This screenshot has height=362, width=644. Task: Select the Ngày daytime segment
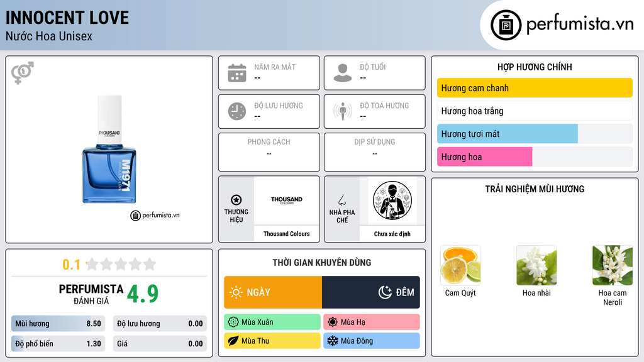(273, 292)
